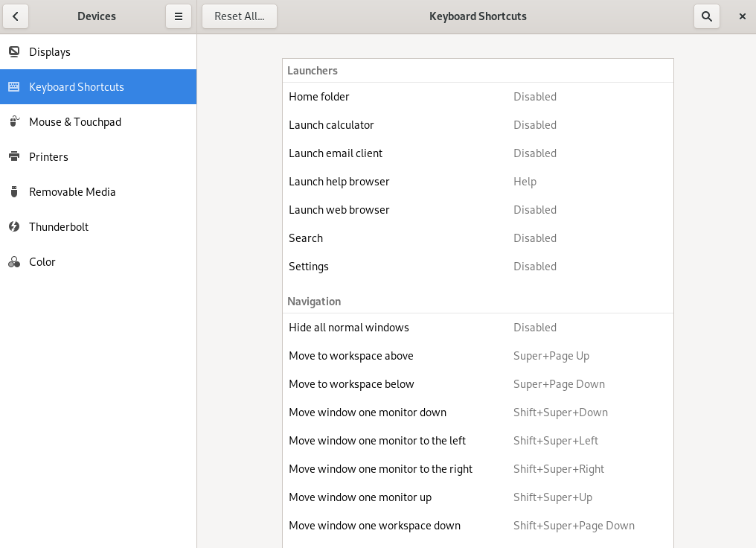Image resolution: width=756 pixels, height=548 pixels.
Task: Select the Launch calculator shortcut row
Action: [x=478, y=125]
